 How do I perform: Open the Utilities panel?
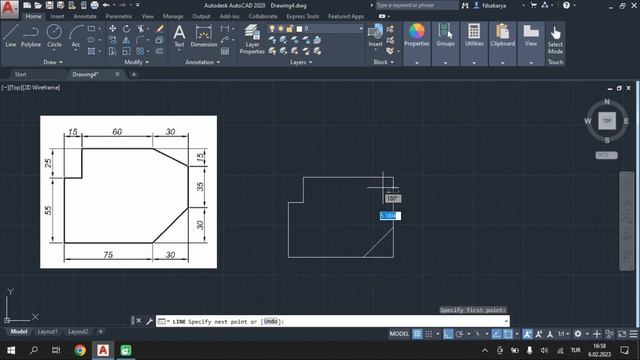tap(474, 35)
